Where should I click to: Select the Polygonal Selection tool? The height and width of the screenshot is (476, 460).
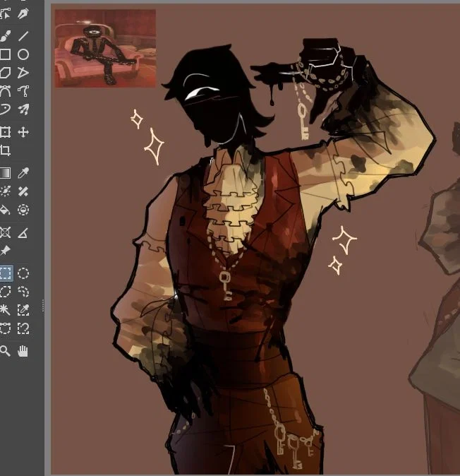coord(6,292)
